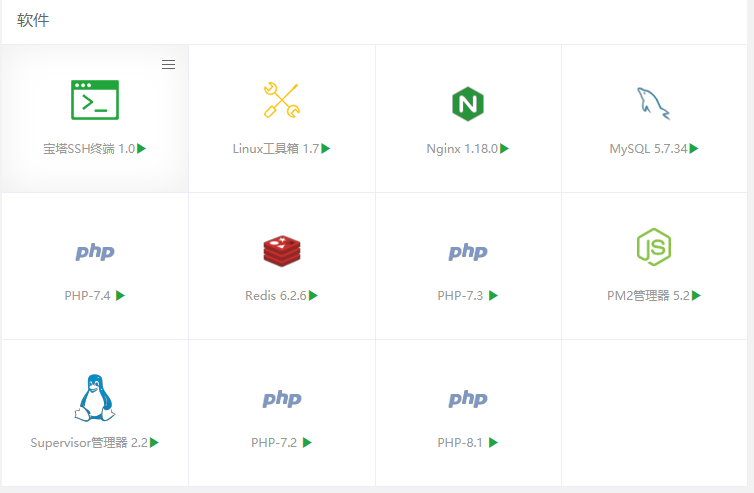The width and height of the screenshot is (754, 493).
Task: Click green status arrow beside PHP-7.4
Action: click(121, 295)
